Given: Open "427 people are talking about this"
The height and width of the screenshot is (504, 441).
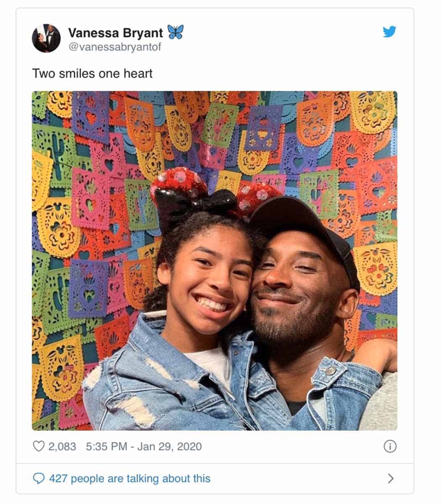Looking at the screenshot, I should (130, 478).
